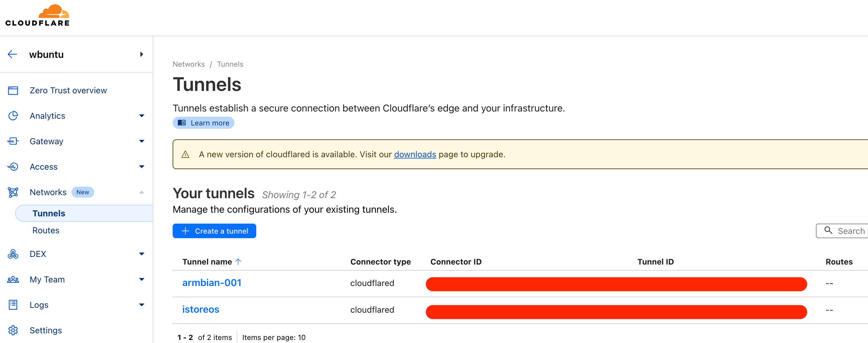Open the Routes submenu item
868x343 pixels.
tap(46, 230)
